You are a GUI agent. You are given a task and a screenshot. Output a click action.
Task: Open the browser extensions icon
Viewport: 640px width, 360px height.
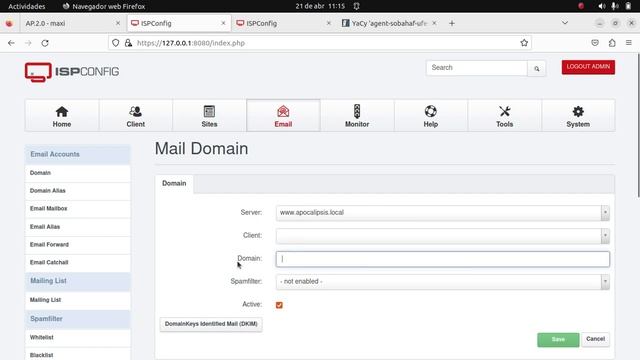pos(612,43)
